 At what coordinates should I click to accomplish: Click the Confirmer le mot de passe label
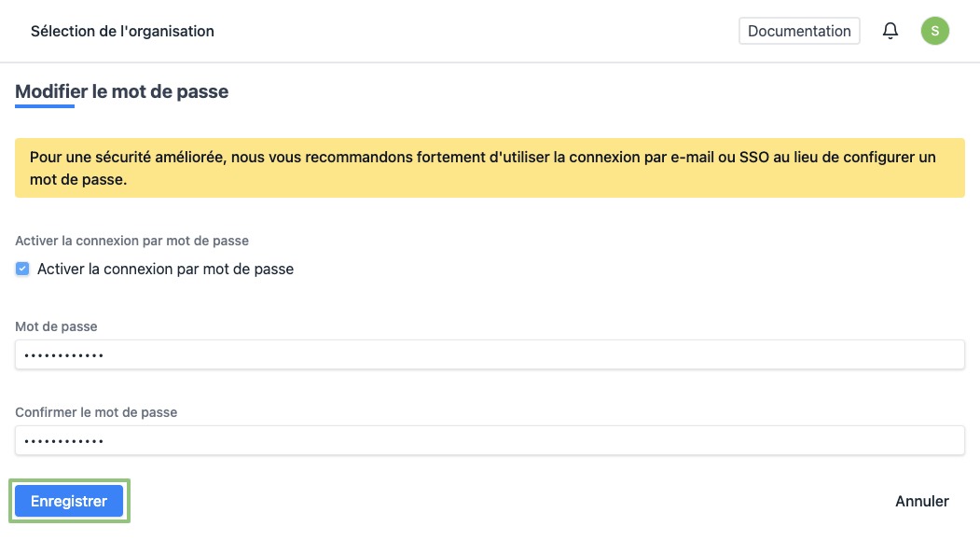pos(96,412)
